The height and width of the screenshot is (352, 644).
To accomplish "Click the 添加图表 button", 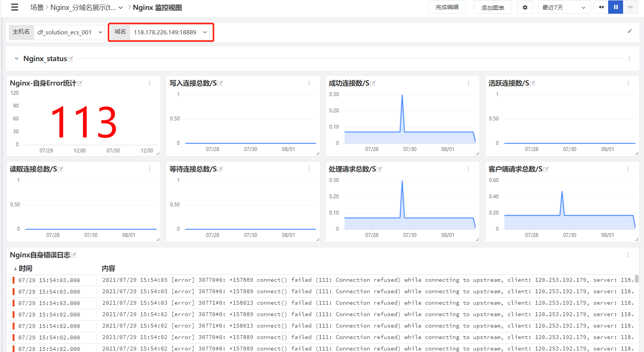I will (493, 7).
